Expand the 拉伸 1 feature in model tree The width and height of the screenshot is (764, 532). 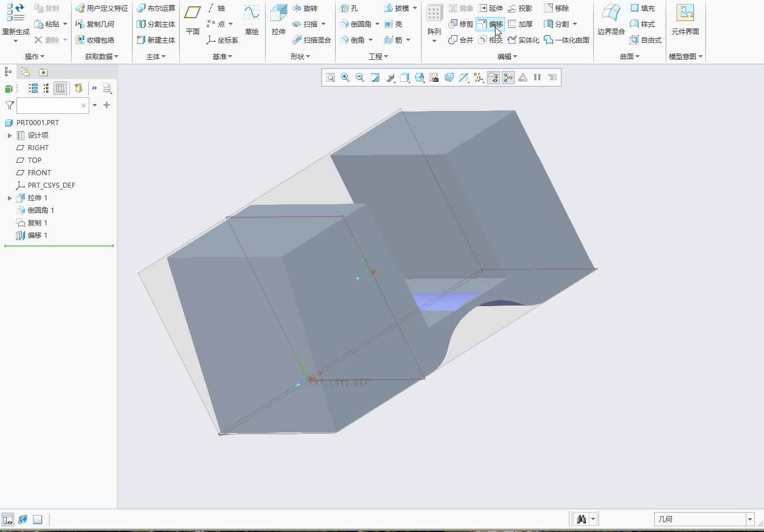[x=10, y=197]
